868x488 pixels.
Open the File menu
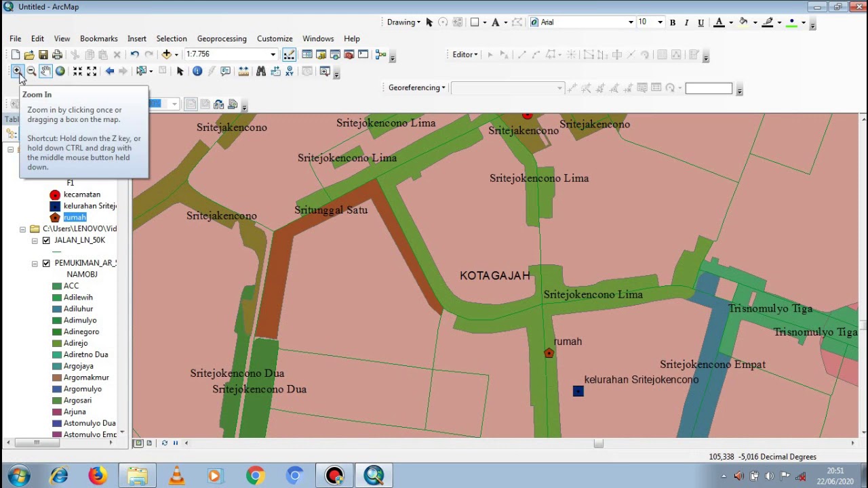click(x=15, y=39)
